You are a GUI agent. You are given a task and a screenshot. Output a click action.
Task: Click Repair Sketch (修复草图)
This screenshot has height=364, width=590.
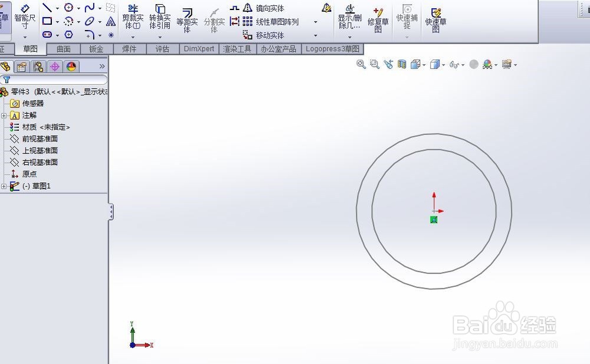(378, 20)
